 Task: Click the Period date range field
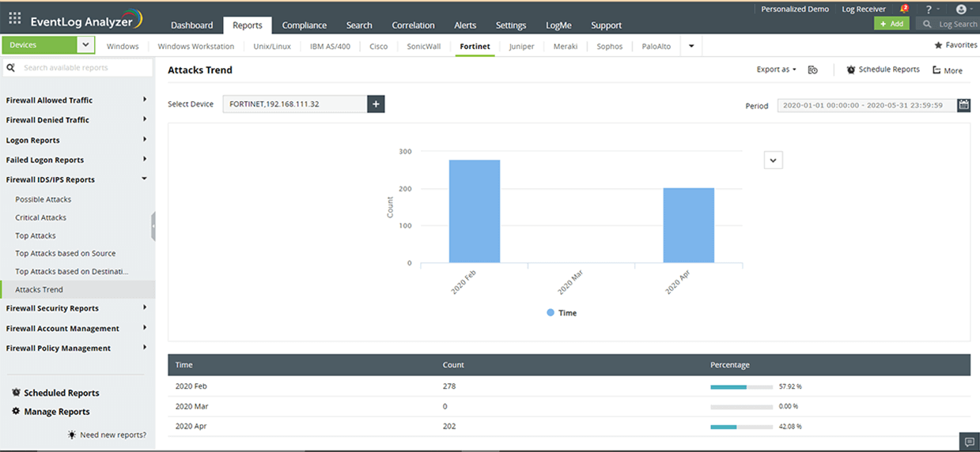click(x=867, y=105)
